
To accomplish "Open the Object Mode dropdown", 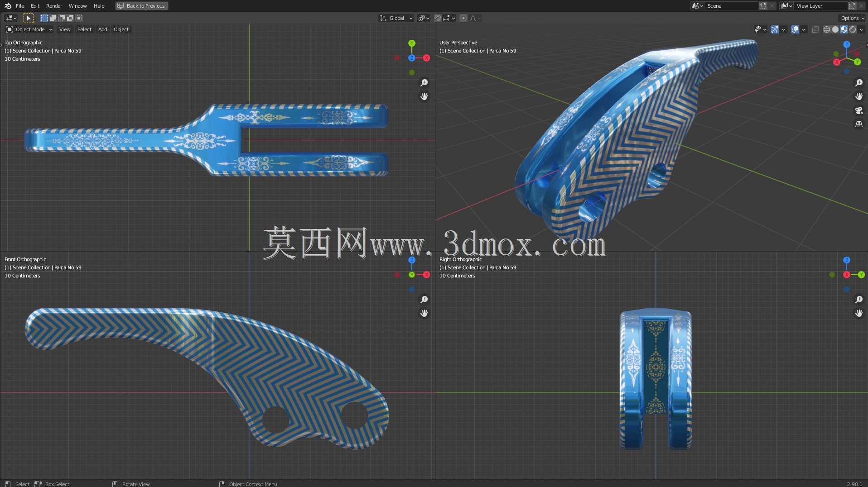I will 29,29.
